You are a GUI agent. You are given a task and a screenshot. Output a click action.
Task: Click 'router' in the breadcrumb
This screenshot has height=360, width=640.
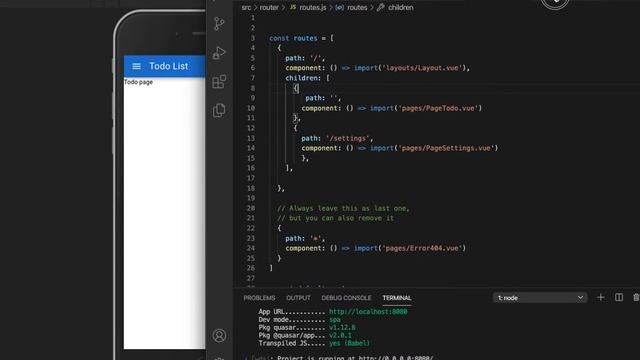[x=269, y=7]
